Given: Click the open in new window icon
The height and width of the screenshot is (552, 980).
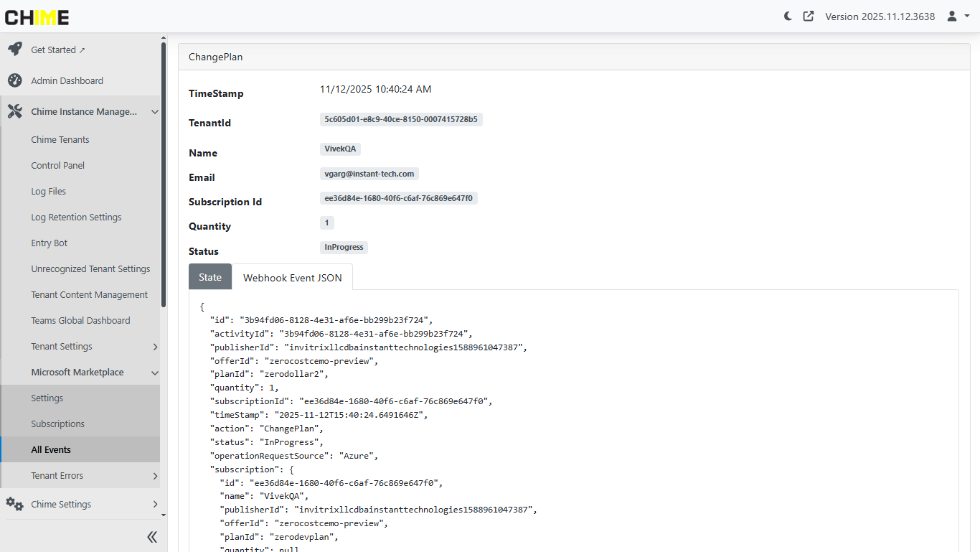Looking at the screenshot, I should point(809,16).
